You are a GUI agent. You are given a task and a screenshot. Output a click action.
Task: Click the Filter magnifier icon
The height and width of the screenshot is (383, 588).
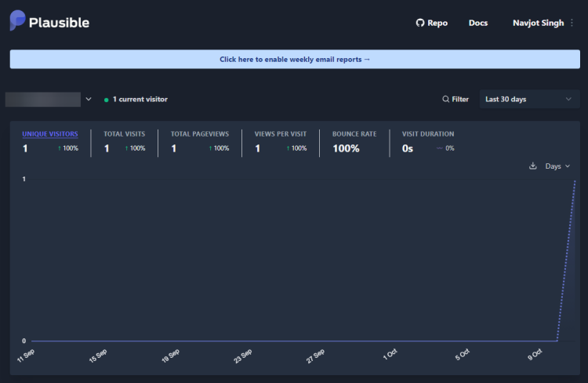tap(445, 99)
